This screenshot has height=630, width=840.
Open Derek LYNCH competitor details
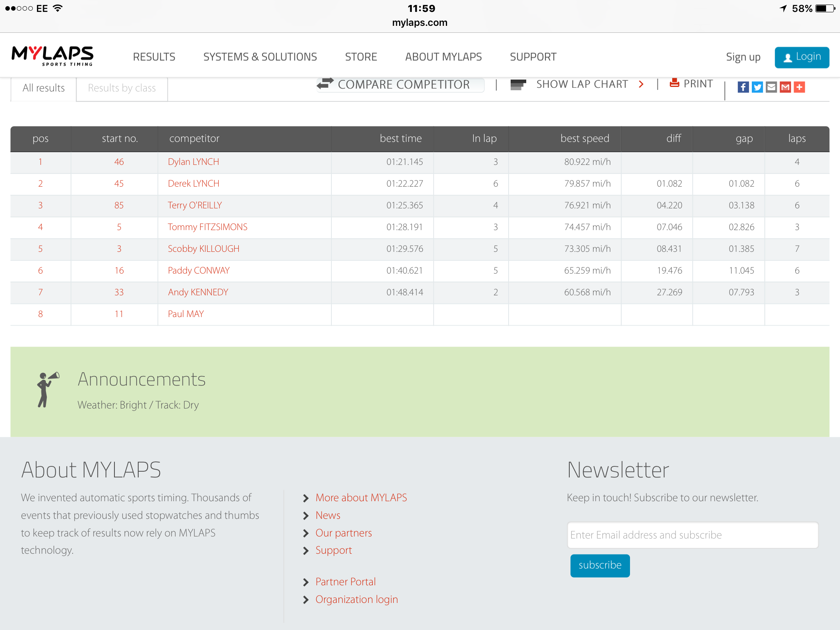194,183
